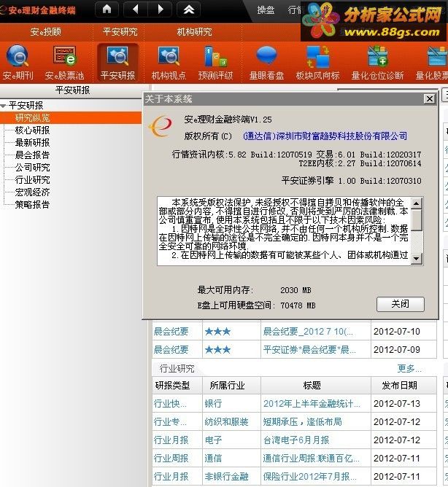Screen dimensions: 448x487
Task: Open 保险行业2012年7月报 report
Action: (x=309, y=477)
